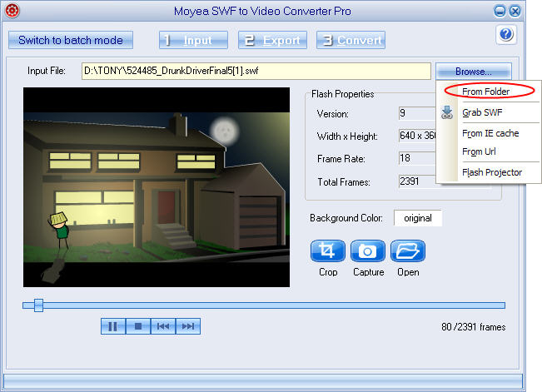Click the Grab SWF download icon
542x392 pixels.
pyautogui.click(x=447, y=112)
